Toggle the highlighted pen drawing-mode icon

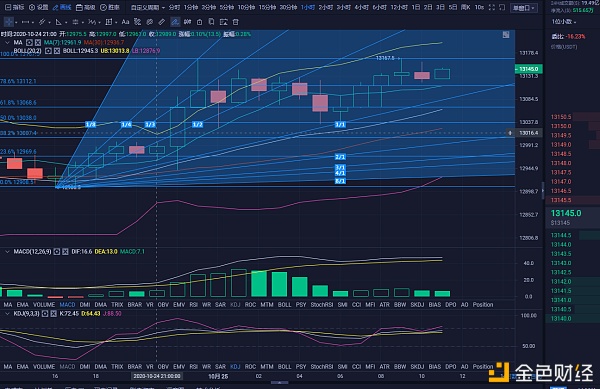(175, 22)
